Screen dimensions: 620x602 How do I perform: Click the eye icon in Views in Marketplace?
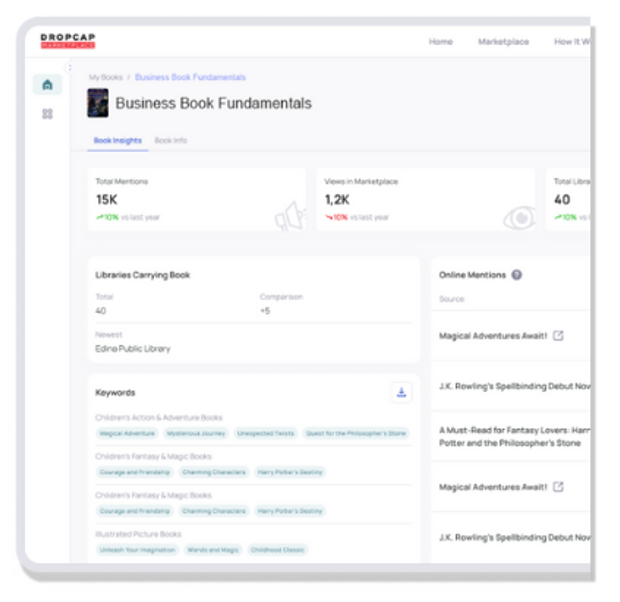[518, 217]
